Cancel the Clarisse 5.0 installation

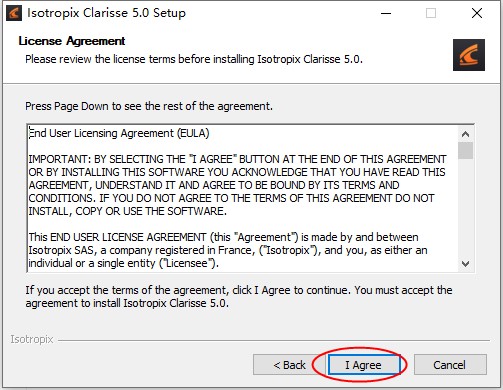tap(450, 365)
